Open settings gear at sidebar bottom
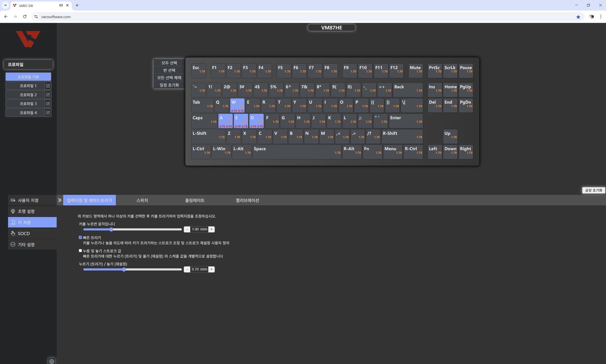The height and width of the screenshot is (364, 606). [52, 361]
